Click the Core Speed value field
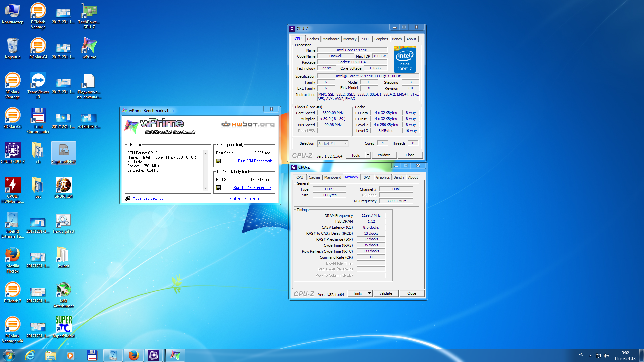The image size is (644, 362). click(x=333, y=113)
